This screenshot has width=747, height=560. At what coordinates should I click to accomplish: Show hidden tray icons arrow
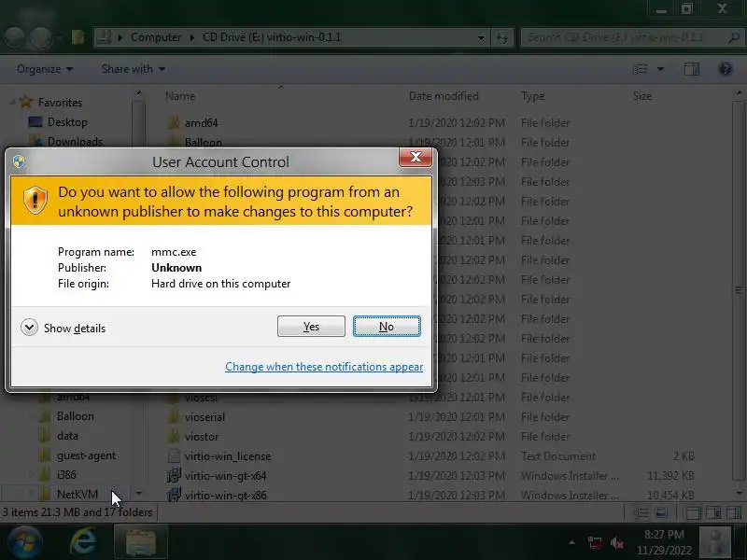(x=571, y=542)
